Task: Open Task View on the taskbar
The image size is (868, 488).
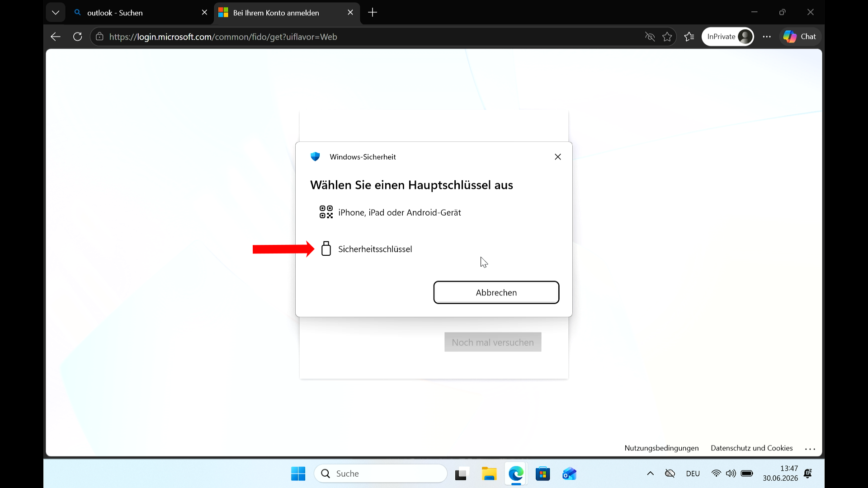Action: click(x=461, y=474)
